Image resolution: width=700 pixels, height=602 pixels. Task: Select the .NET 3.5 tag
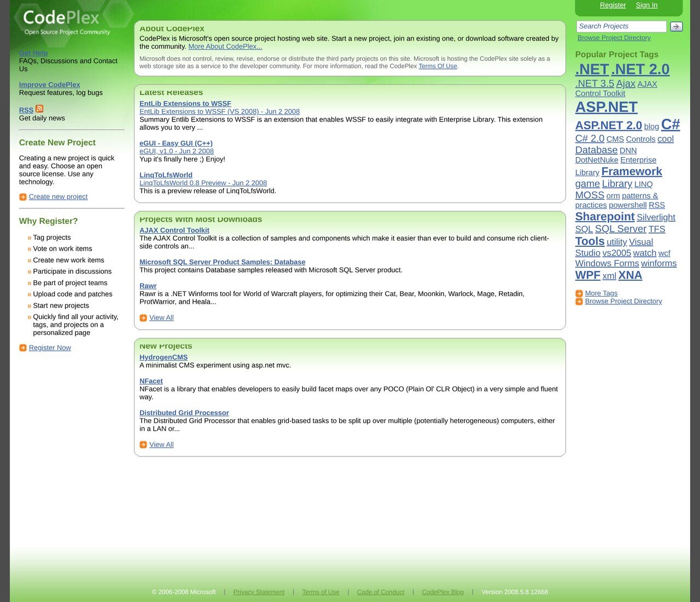coord(594,84)
